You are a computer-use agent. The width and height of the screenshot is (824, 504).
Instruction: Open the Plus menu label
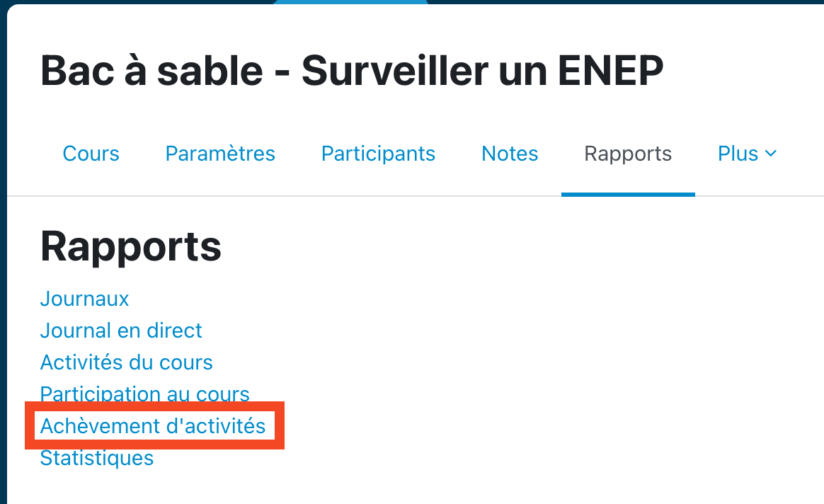pos(738,154)
